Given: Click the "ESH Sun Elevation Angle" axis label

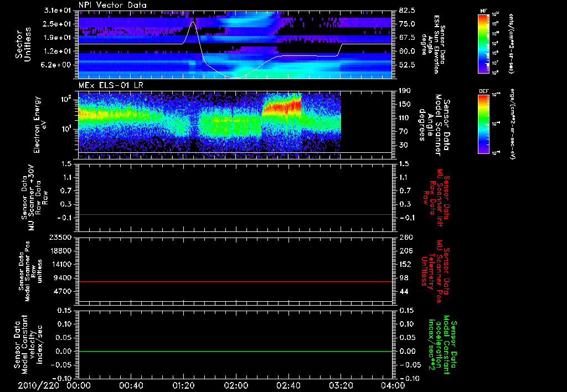Looking at the screenshot, I should [x=433, y=44].
